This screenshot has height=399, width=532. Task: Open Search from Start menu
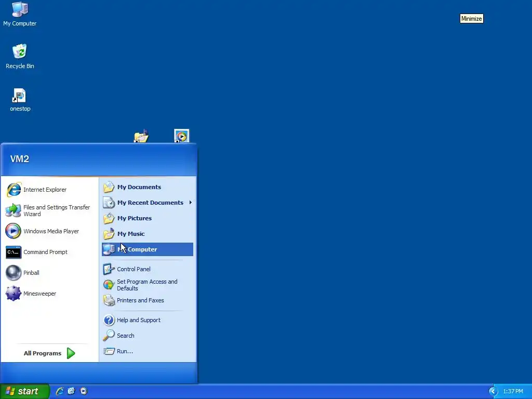pos(148,336)
